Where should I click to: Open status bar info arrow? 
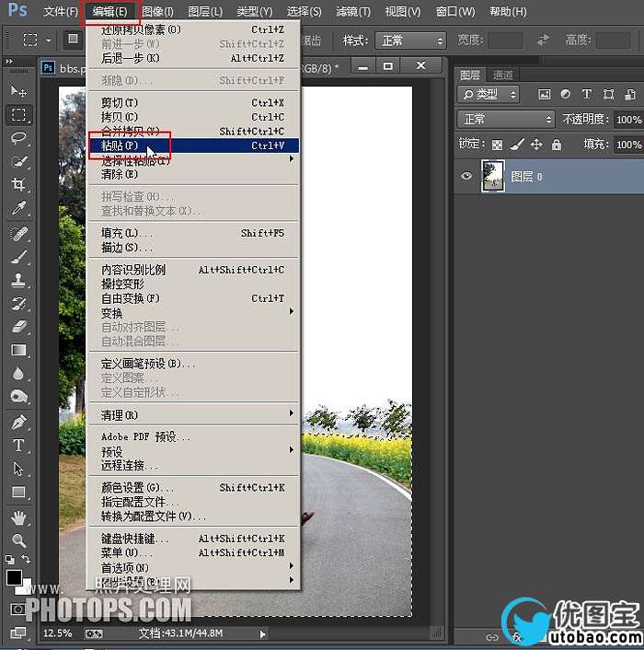click(x=262, y=634)
